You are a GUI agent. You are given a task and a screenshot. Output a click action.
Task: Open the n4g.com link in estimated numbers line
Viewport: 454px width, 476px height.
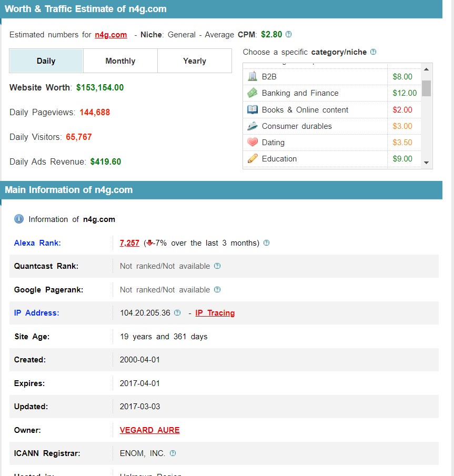pos(111,35)
